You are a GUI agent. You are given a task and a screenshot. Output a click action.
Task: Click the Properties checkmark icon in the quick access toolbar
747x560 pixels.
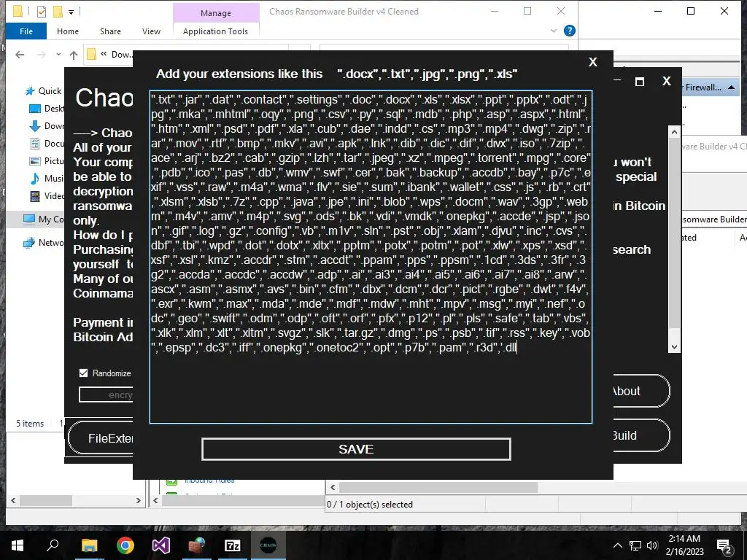click(42, 12)
